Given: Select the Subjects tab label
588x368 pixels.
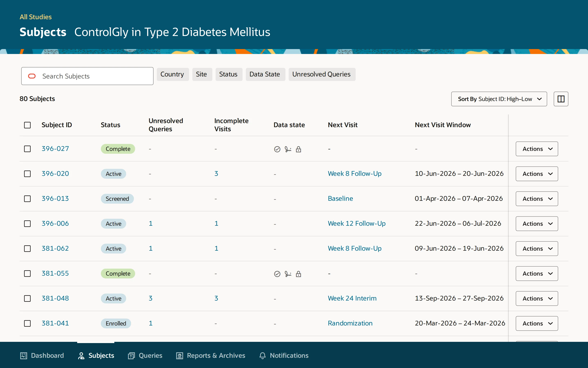Looking at the screenshot, I should coord(101,356).
